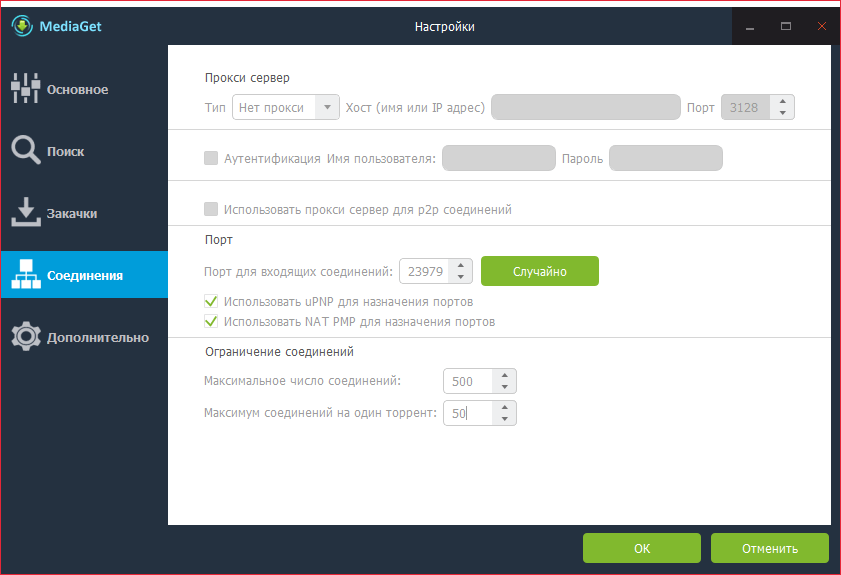Confirm settings with the ОК button

pos(641,548)
